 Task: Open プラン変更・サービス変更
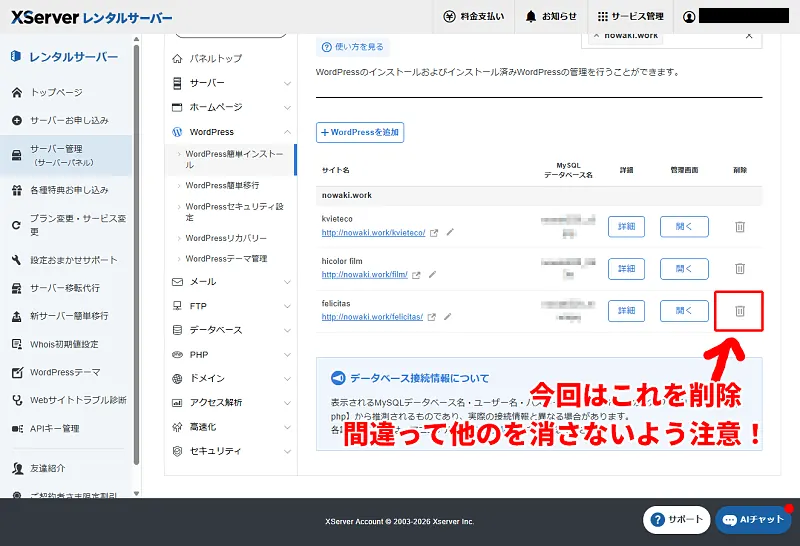coord(68,225)
